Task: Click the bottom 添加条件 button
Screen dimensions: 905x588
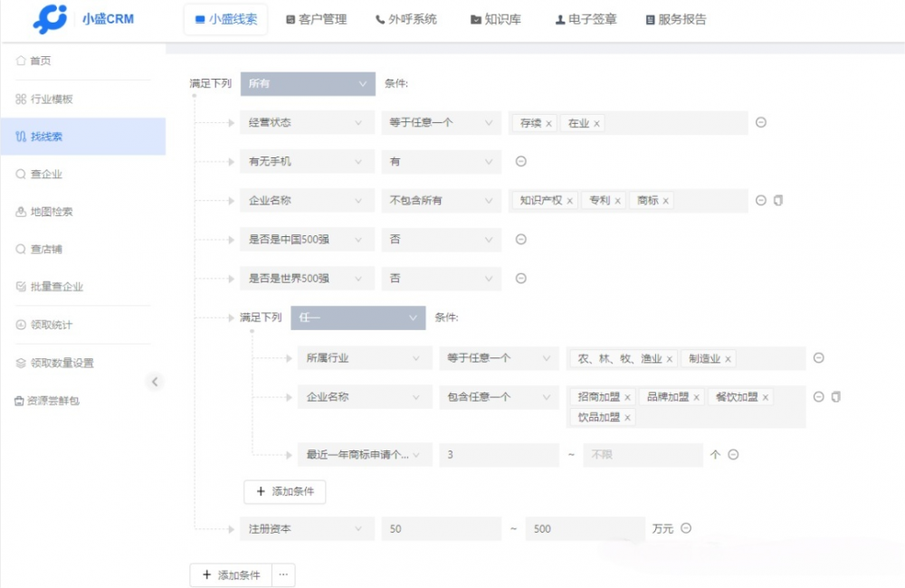Action: (232, 574)
